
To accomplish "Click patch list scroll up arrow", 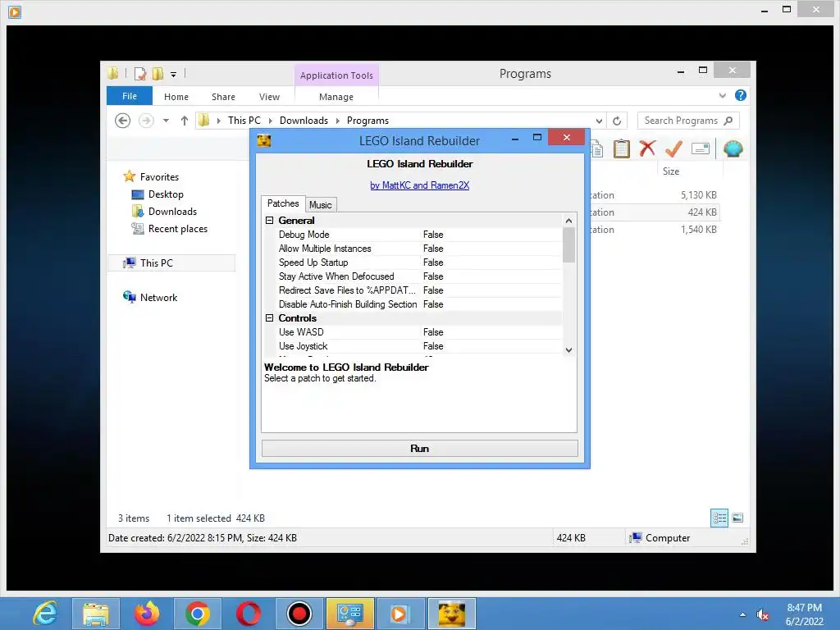I will (x=569, y=220).
